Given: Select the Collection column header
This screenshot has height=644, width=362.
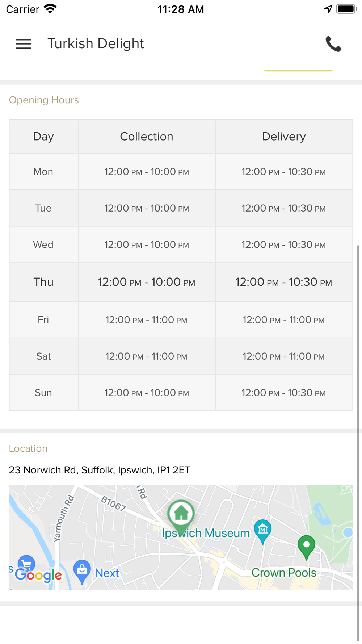Looking at the screenshot, I should [147, 137].
